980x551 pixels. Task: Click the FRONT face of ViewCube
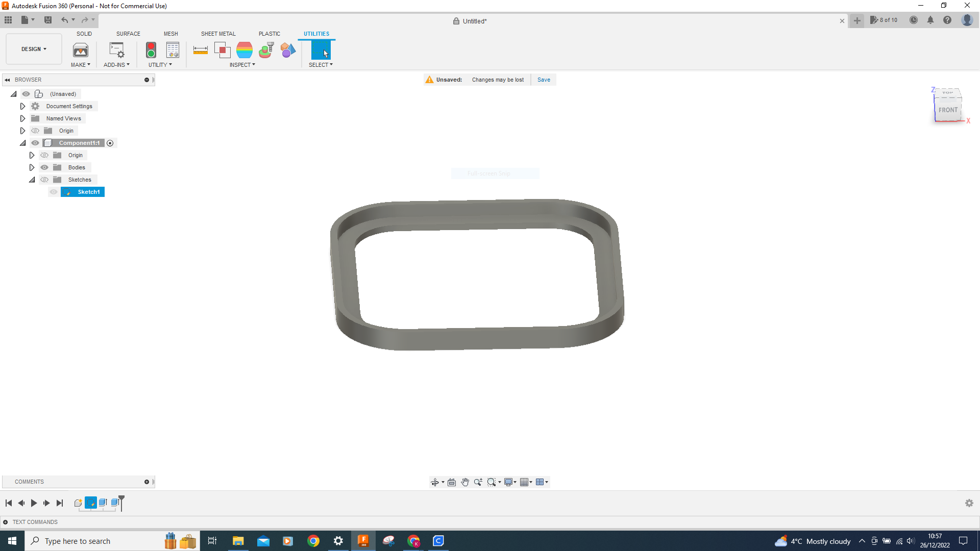coord(948,110)
